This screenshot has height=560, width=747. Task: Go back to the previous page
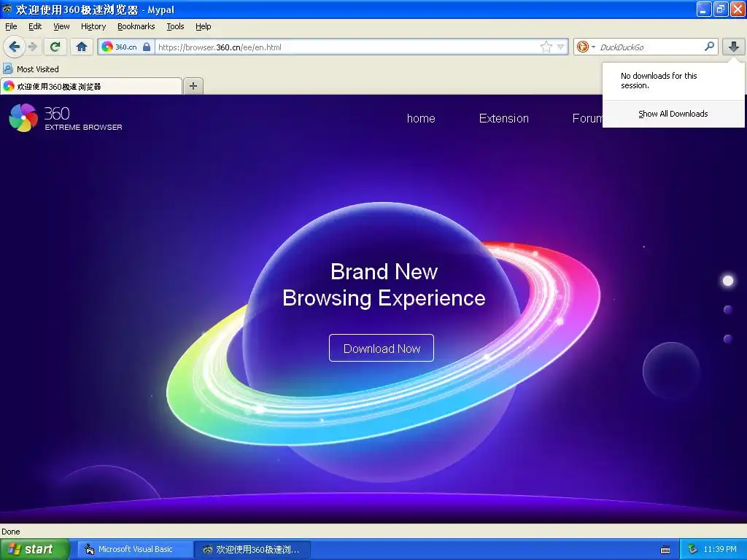tap(14, 47)
